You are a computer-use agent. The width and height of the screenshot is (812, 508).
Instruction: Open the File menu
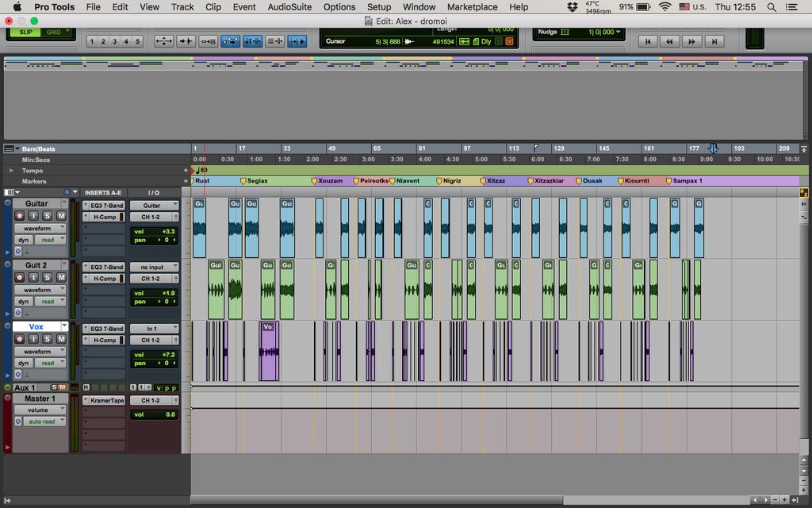(94, 6)
